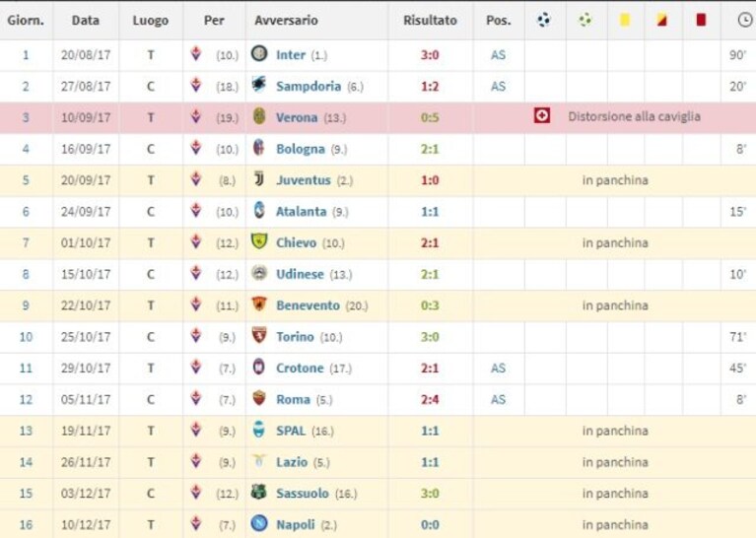Open the 2:4 result against Roma
Viewport: 756px width, 538px height.
tap(430, 400)
